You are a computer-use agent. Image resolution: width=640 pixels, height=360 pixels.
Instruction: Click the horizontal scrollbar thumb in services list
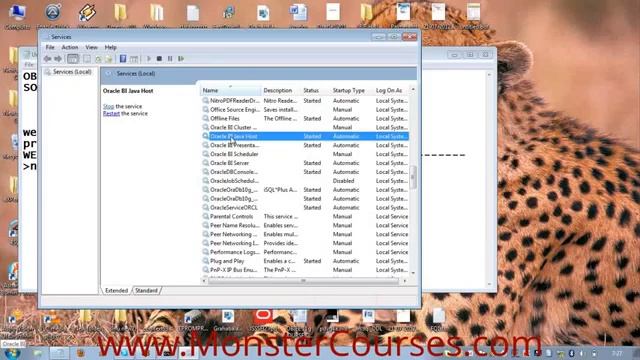pyautogui.click(x=303, y=281)
